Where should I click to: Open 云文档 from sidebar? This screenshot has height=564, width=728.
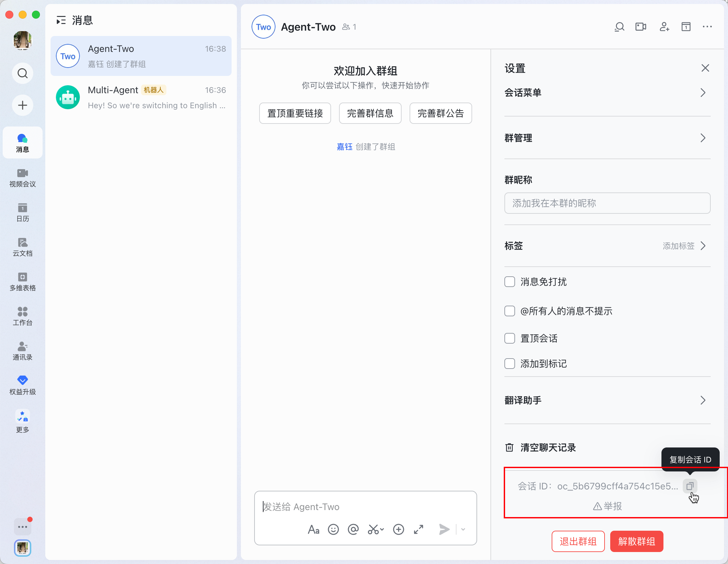pyautogui.click(x=22, y=247)
